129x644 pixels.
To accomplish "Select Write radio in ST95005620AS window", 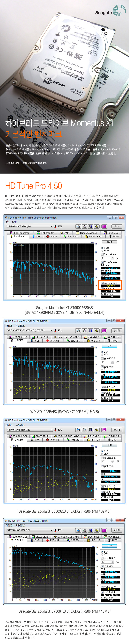I will coord(102,250).
